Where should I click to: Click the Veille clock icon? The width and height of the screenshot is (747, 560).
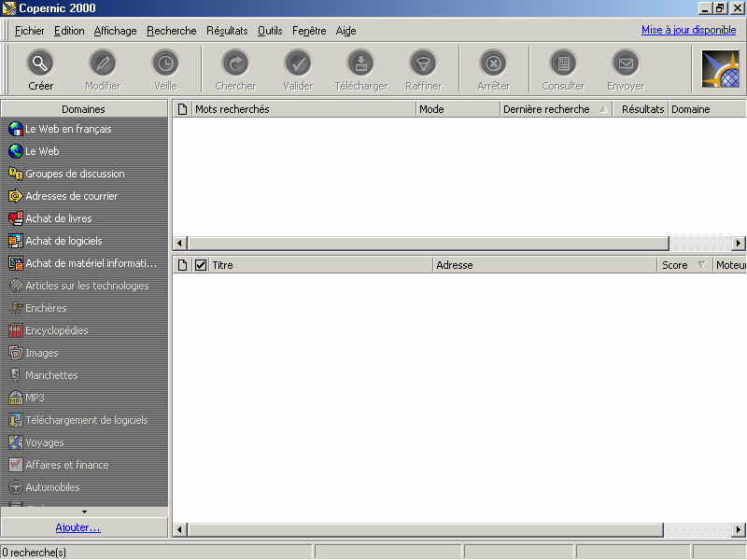pyautogui.click(x=165, y=63)
